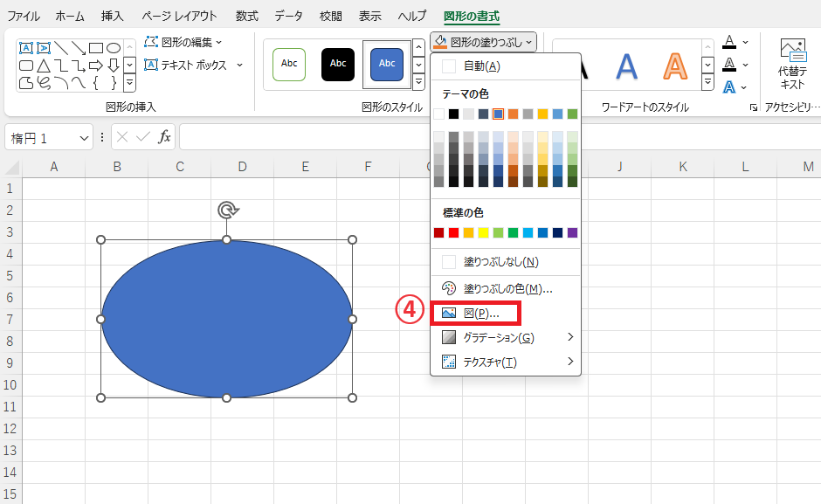Choose the oval shape in gallery

[x=114, y=48]
